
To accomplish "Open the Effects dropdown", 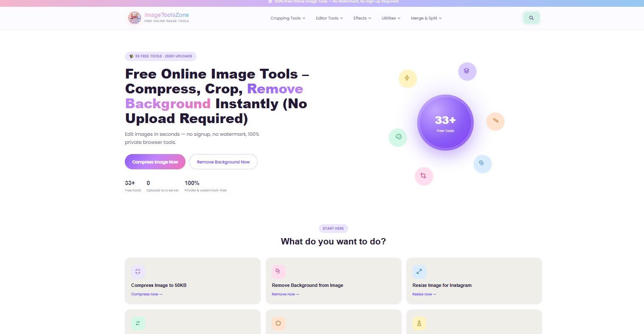I will 362,18.
